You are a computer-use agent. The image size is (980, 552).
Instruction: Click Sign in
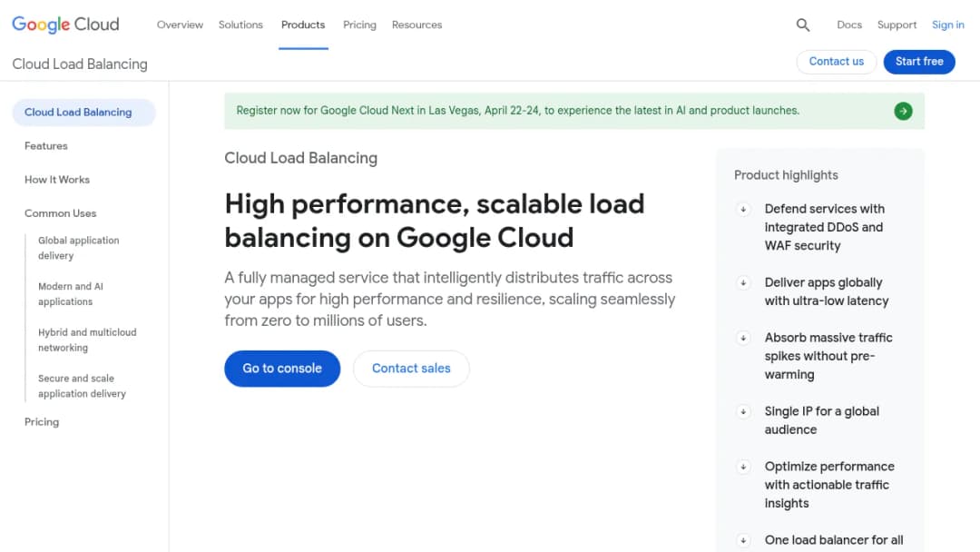tap(947, 25)
